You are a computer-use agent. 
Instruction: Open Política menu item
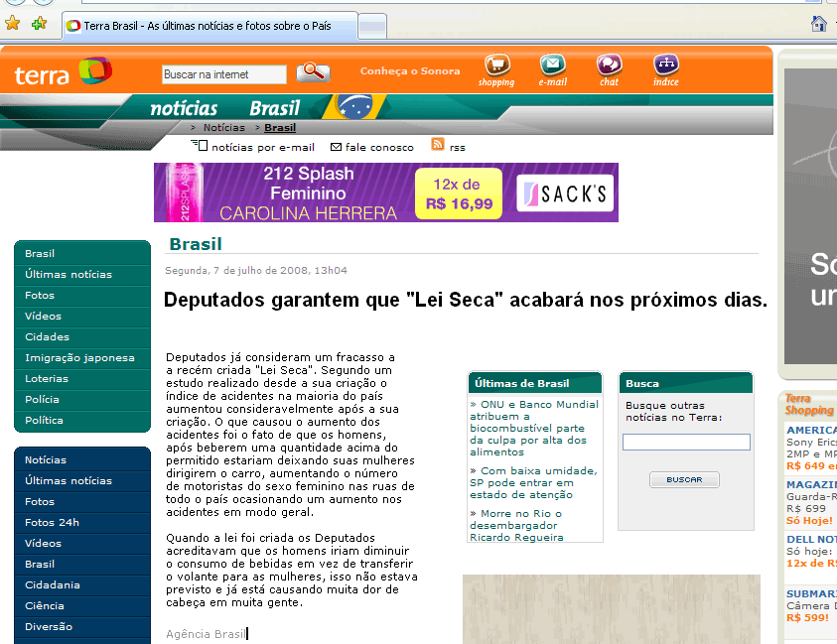82,420
